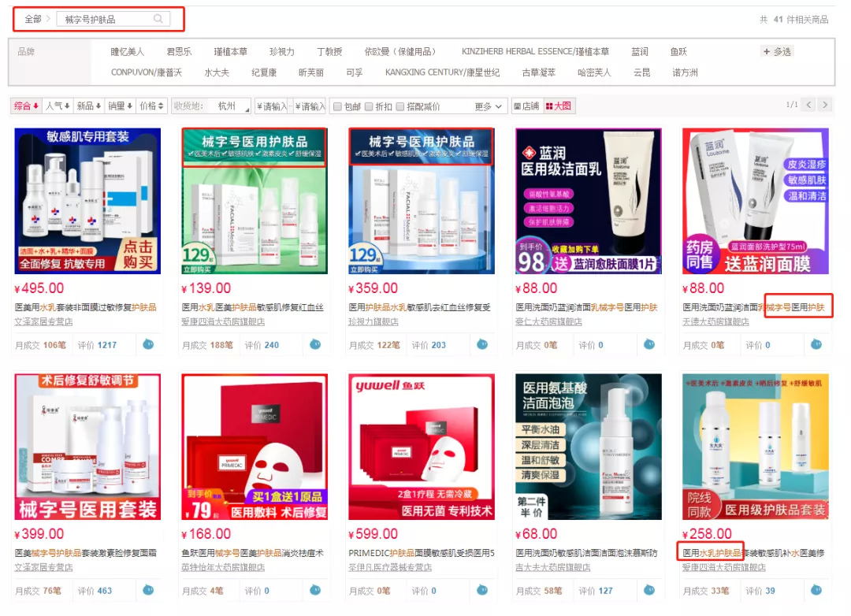Open the 收货地 杭州 location dropdown

point(232,106)
